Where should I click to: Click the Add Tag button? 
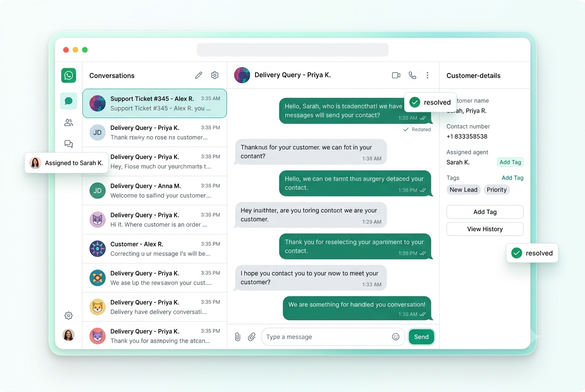coord(485,212)
